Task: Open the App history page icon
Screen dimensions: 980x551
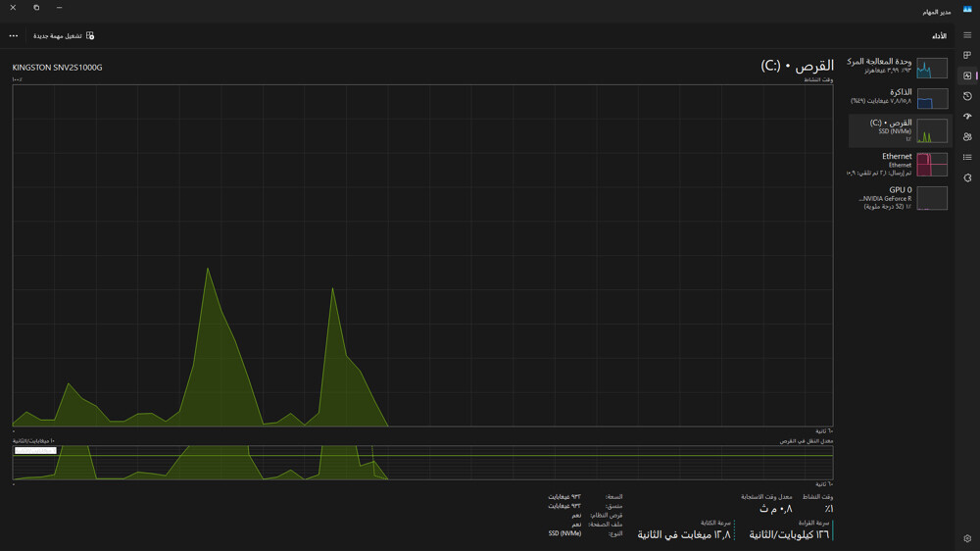Action: [967, 96]
